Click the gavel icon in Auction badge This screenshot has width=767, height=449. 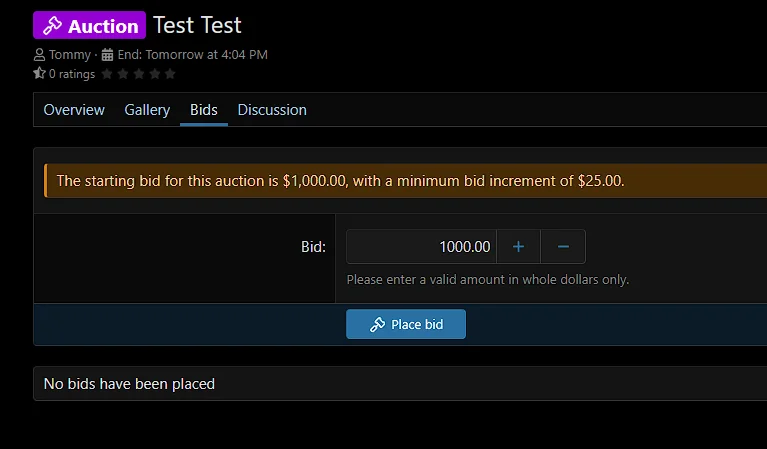(x=52, y=25)
